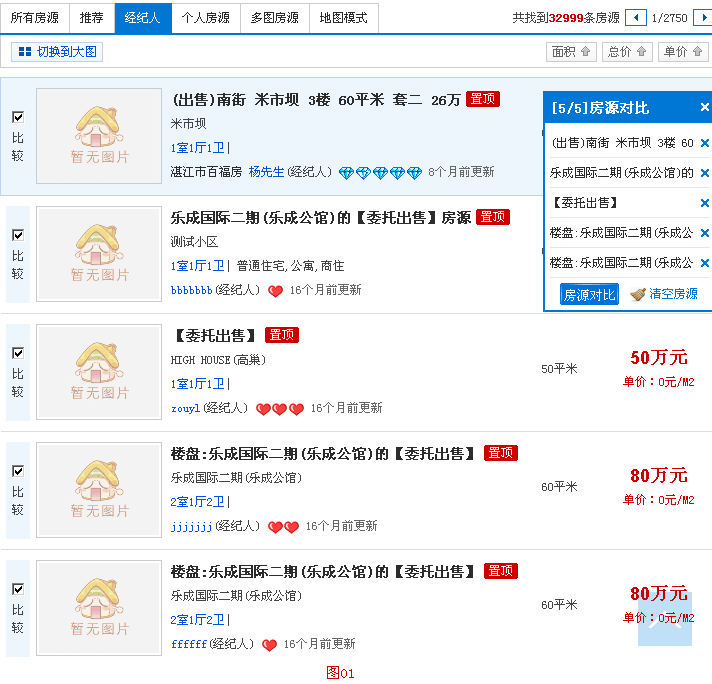712x684 pixels.
Task: Close the 房源对比 comparison panel
Action: tap(704, 108)
